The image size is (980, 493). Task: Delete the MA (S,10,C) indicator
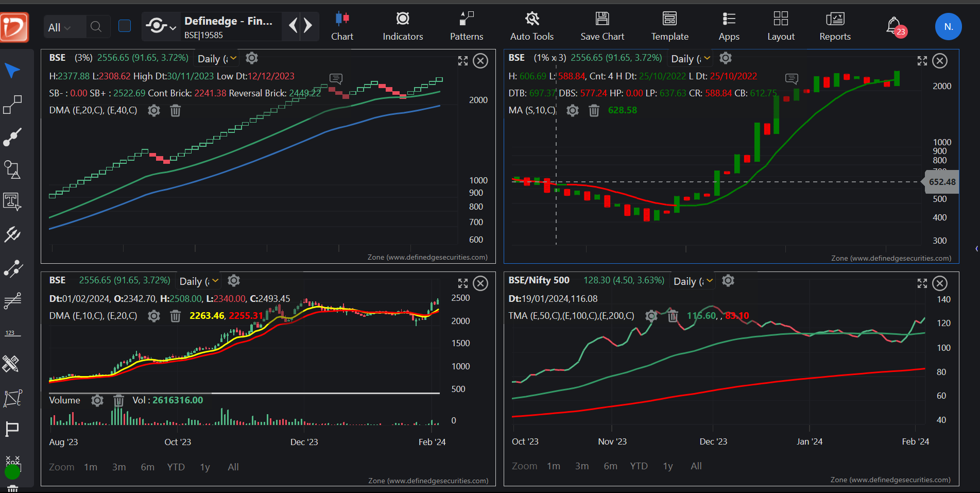pos(594,110)
